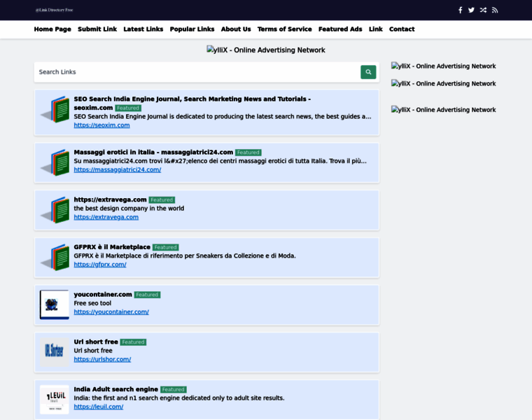Open Latest Links menu item
The width and height of the screenshot is (532, 420).
143,29
